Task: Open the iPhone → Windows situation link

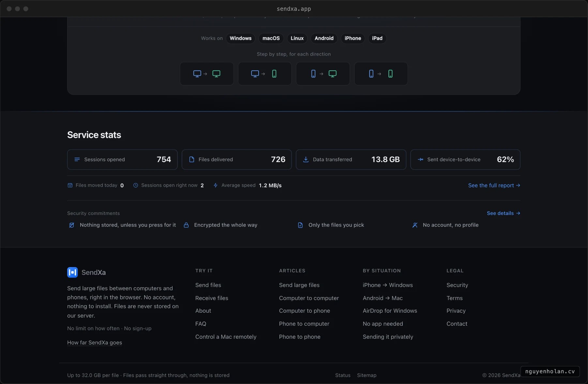Action: (x=388, y=285)
